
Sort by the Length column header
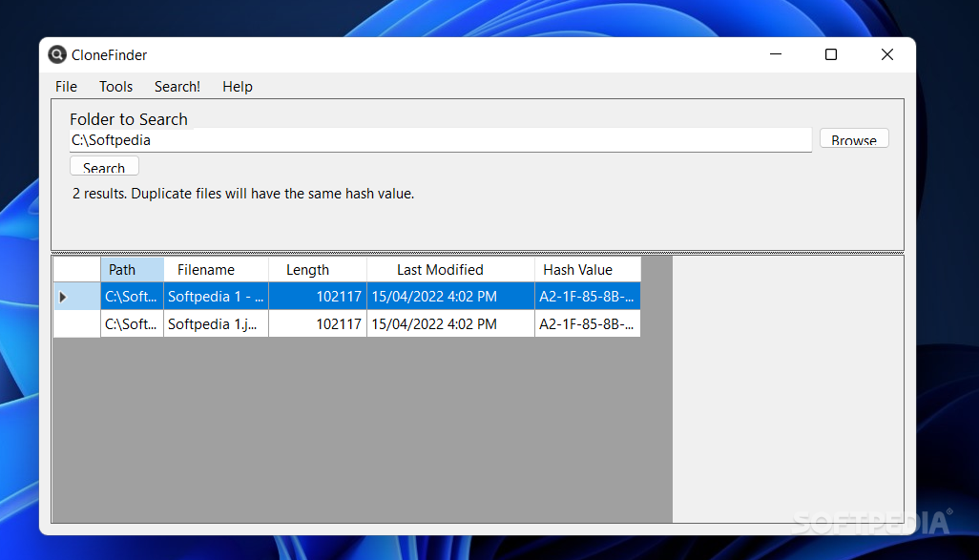[x=318, y=270]
